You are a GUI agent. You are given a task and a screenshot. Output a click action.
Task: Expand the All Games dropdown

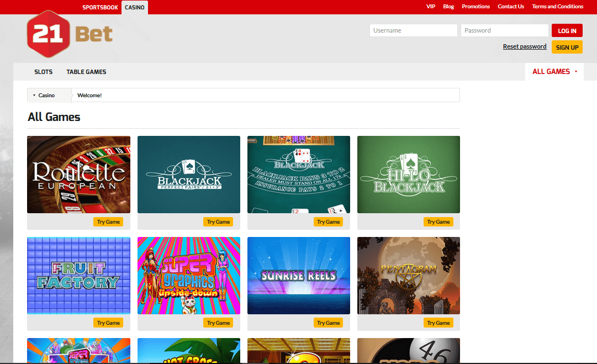pyautogui.click(x=554, y=72)
